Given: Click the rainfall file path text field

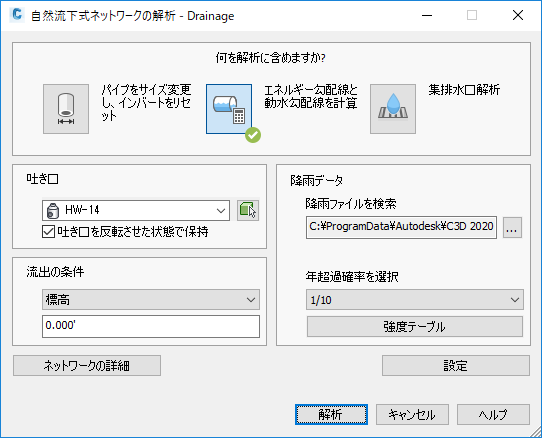Looking at the screenshot, I should click(401, 227).
